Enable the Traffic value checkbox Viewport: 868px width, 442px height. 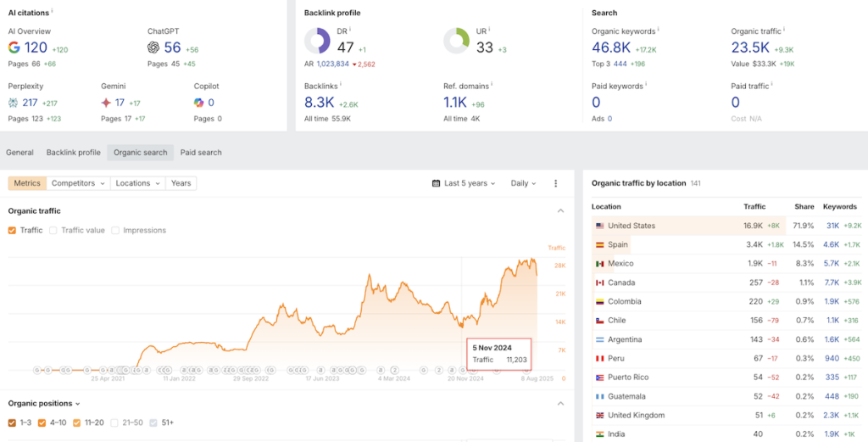click(53, 230)
